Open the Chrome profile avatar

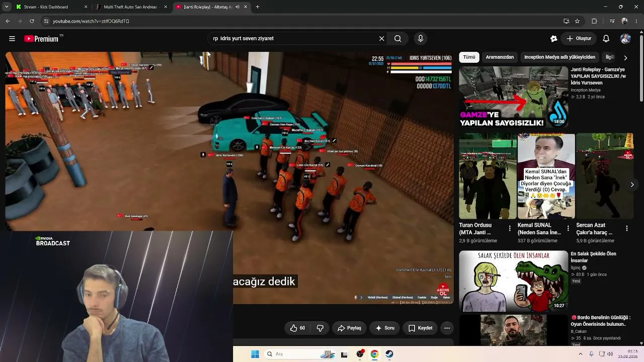[x=624, y=21]
